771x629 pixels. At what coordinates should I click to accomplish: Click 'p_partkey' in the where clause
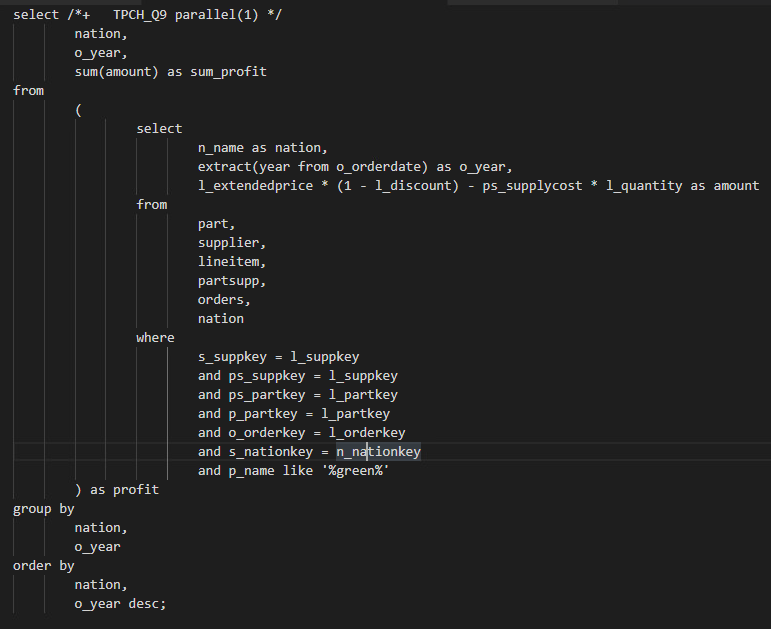(263, 414)
